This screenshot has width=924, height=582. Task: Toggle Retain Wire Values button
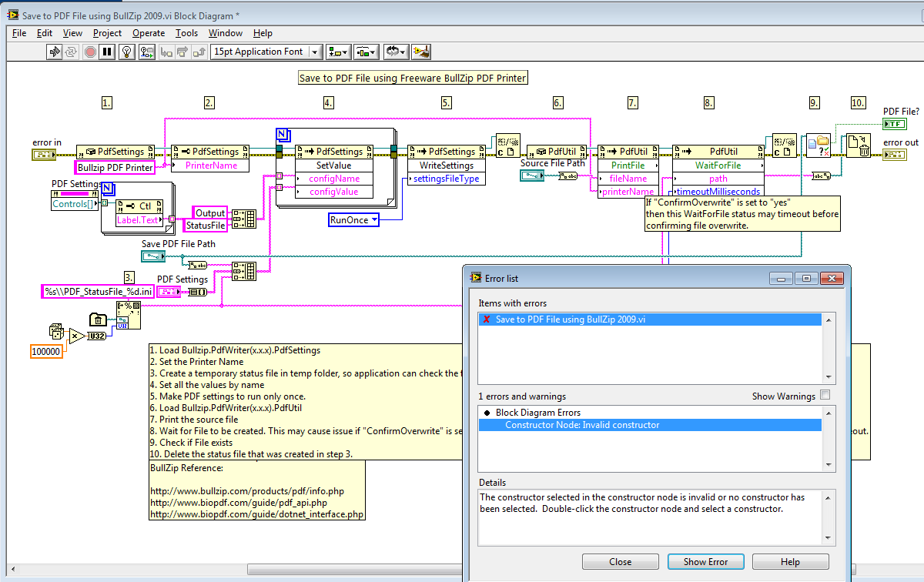pyautogui.click(x=147, y=52)
